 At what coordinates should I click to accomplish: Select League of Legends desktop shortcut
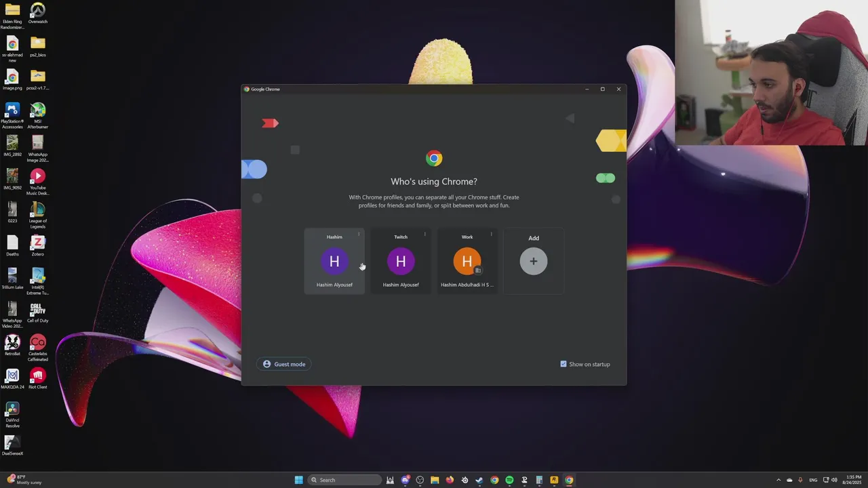[x=38, y=216]
